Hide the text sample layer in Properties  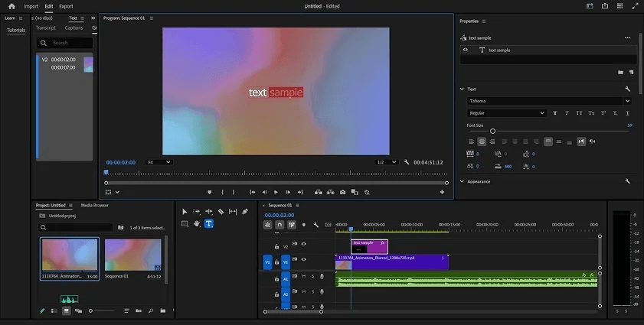pos(465,50)
